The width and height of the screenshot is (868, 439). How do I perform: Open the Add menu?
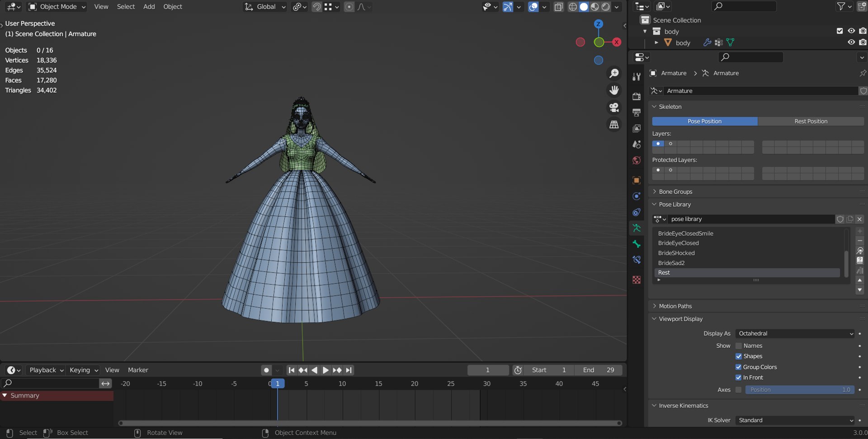(149, 7)
